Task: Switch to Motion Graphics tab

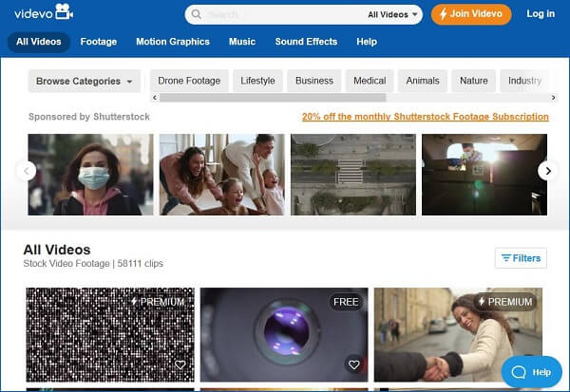Action: click(x=173, y=42)
